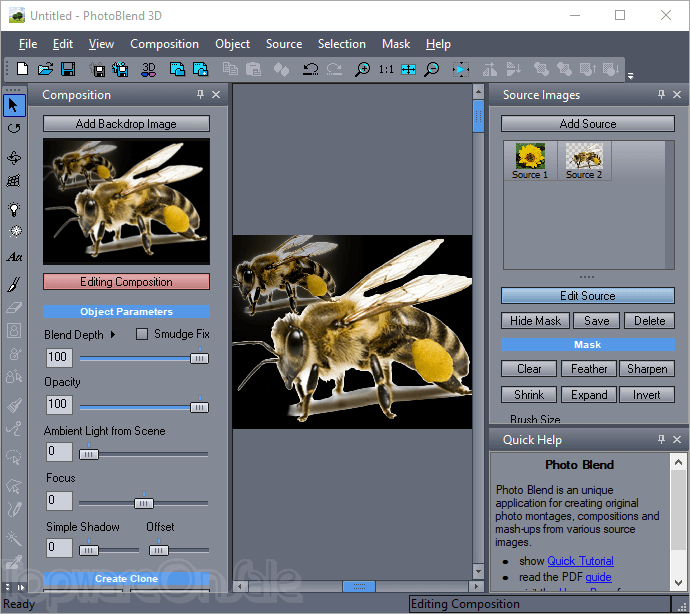
Task: Select the Source 2 bee thumbnail
Action: tap(584, 161)
